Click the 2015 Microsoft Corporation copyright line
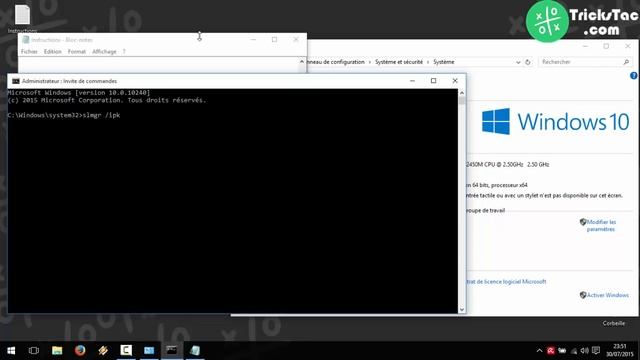Image resolution: width=640 pixels, height=360 pixels. [x=107, y=100]
